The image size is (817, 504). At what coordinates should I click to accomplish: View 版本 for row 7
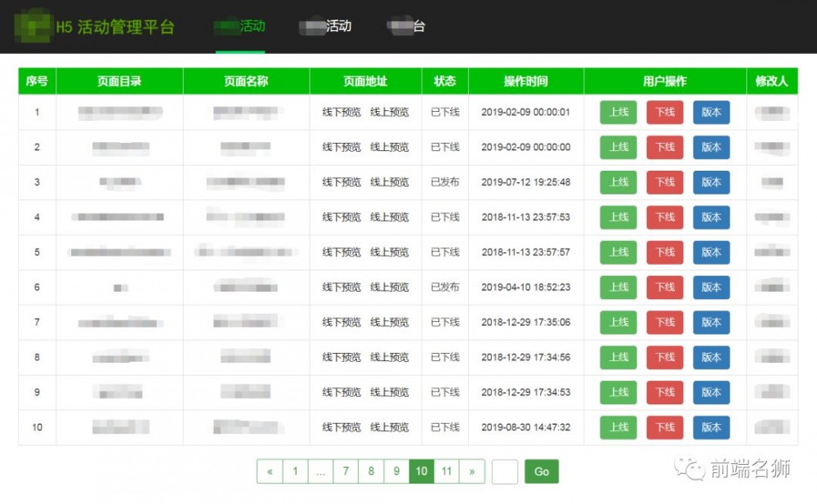click(x=712, y=322)
